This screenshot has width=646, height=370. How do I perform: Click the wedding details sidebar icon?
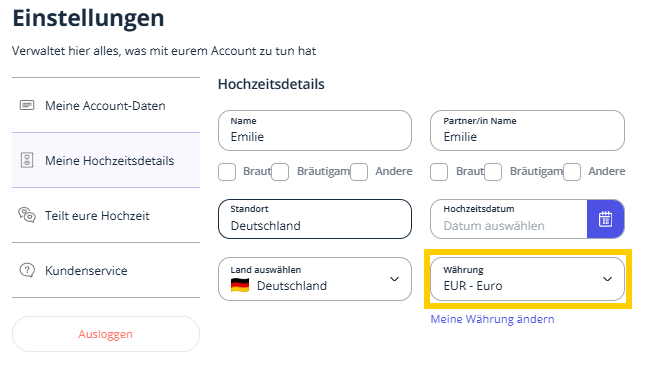tap(27, 160)
